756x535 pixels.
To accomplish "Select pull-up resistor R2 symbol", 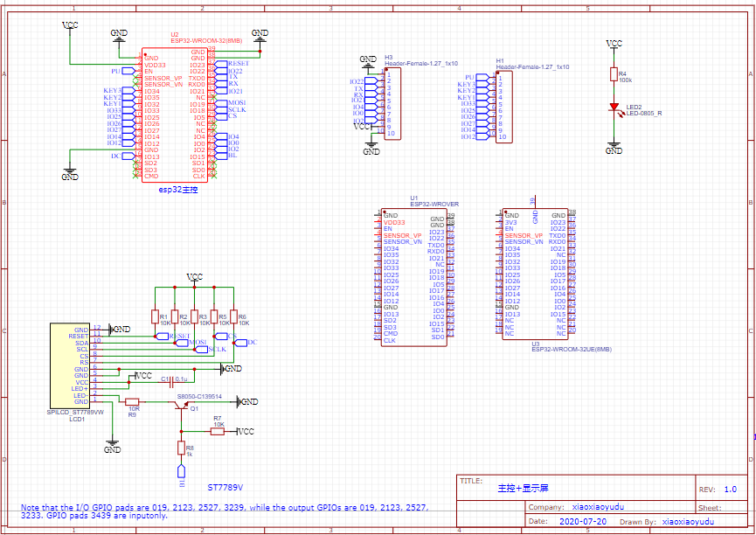I will (x=175, y=316).
